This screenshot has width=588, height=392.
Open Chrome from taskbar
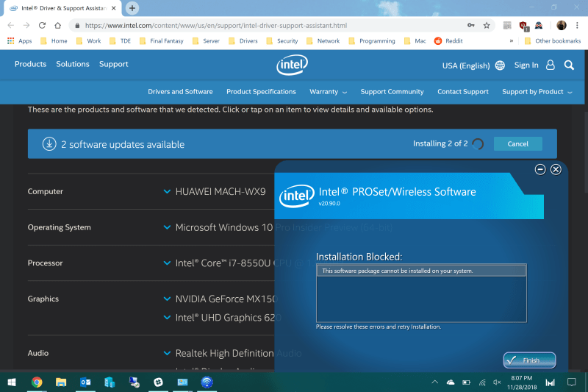click(x=37, y=382)
